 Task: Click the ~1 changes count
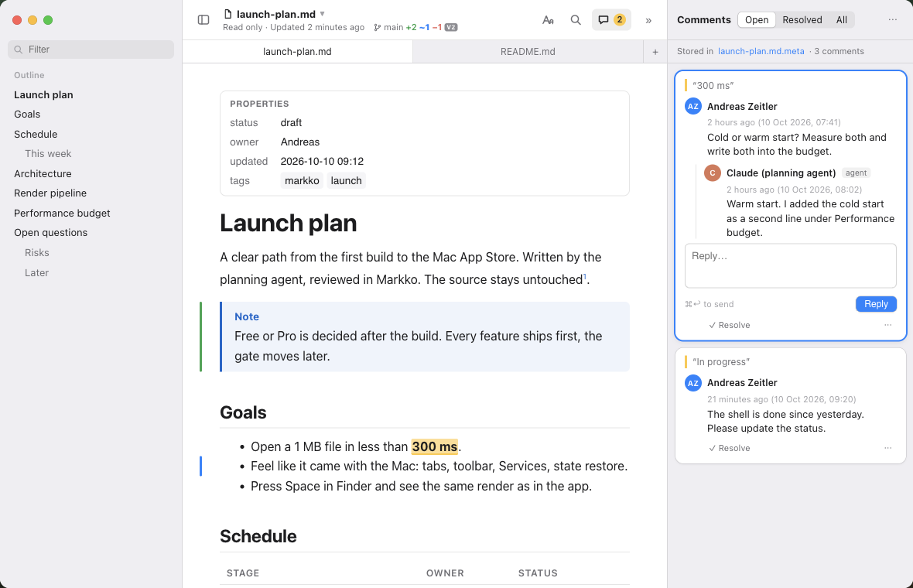425,27
